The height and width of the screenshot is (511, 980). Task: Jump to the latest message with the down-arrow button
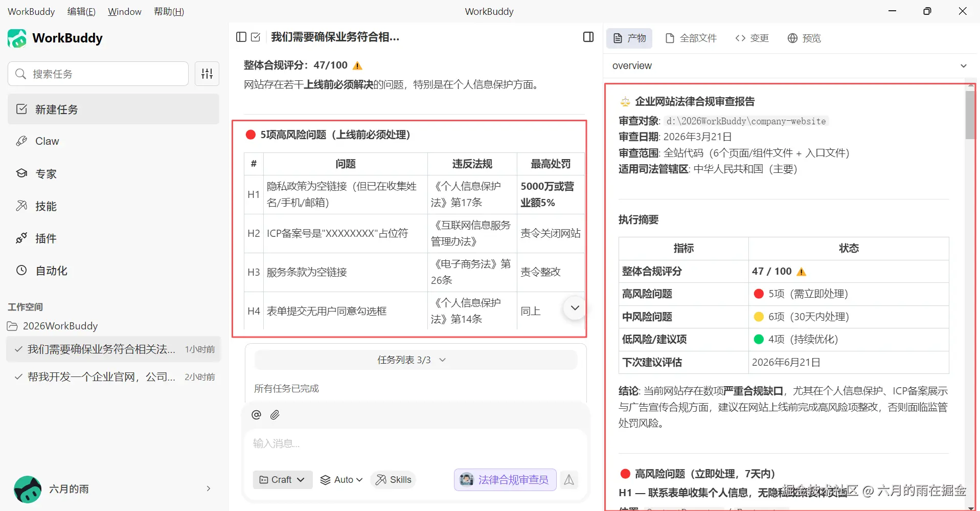click(x=575, y=308)
